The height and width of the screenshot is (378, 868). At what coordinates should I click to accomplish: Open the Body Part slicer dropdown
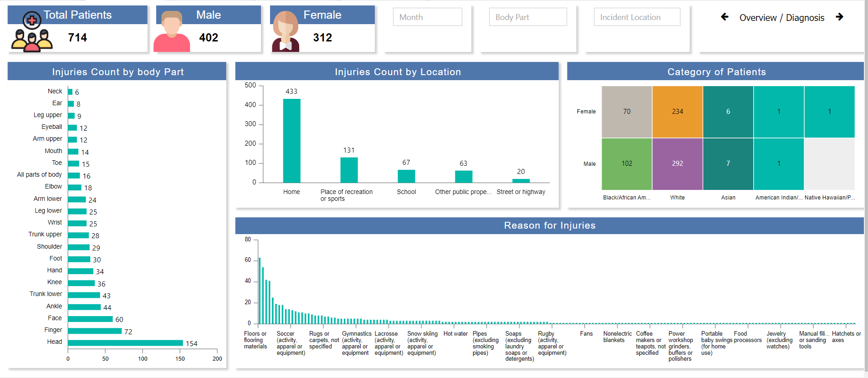coord(528,17)
